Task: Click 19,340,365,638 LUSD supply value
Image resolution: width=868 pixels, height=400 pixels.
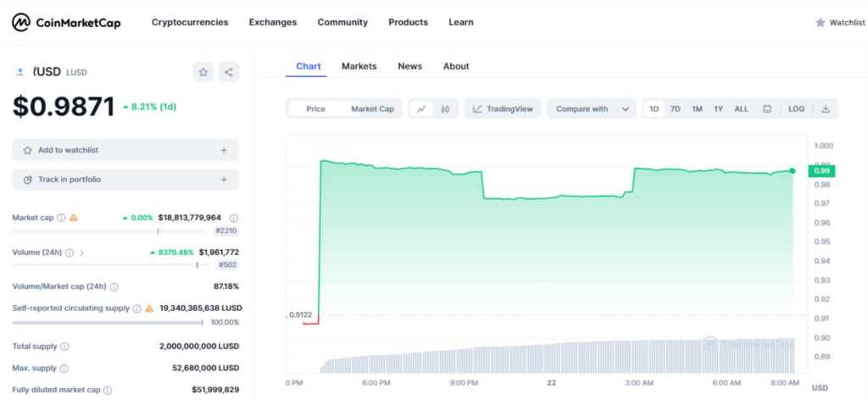Action: (x=200, y=308)
